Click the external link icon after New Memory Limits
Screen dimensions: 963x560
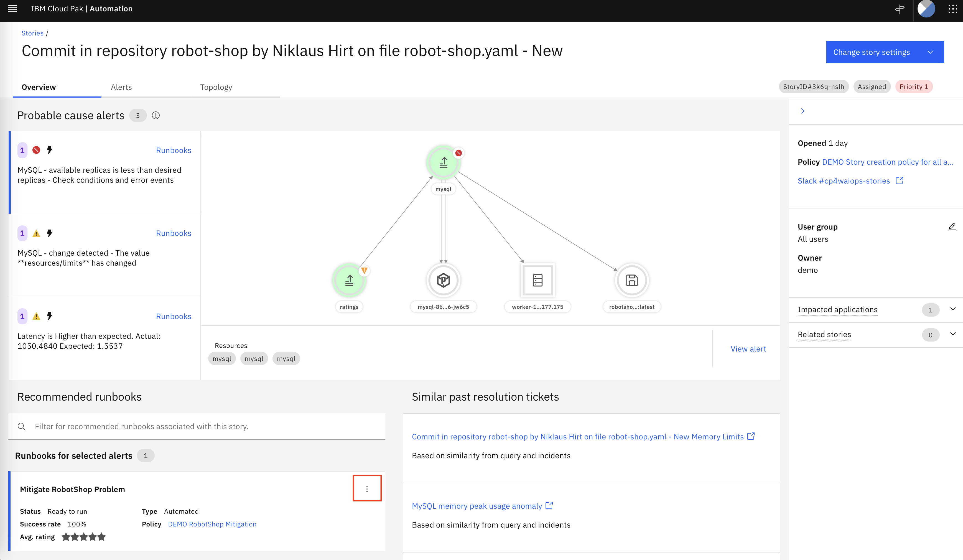[x=751, y=436]
